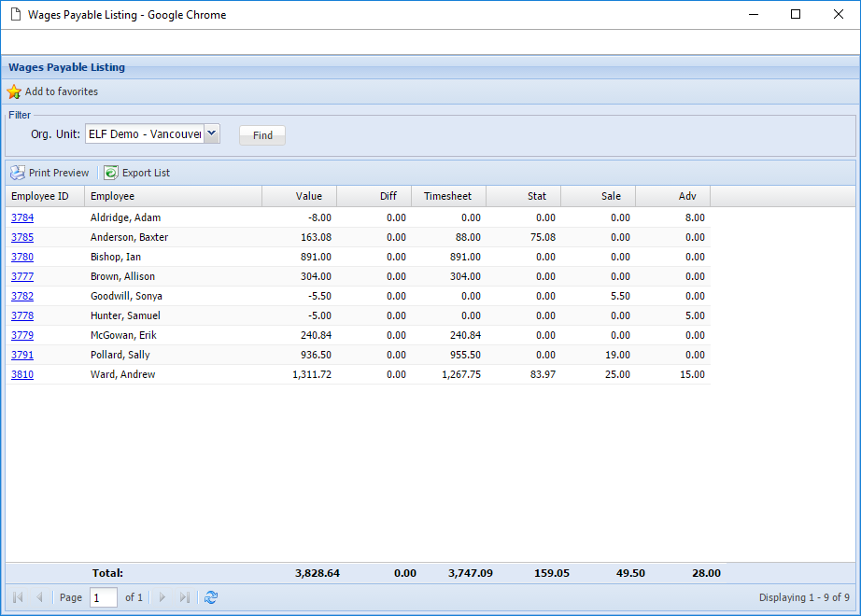Open employee 3784 Aldridge, Adam's record
This screenshot has width=861, height=616.
[21, 217]
